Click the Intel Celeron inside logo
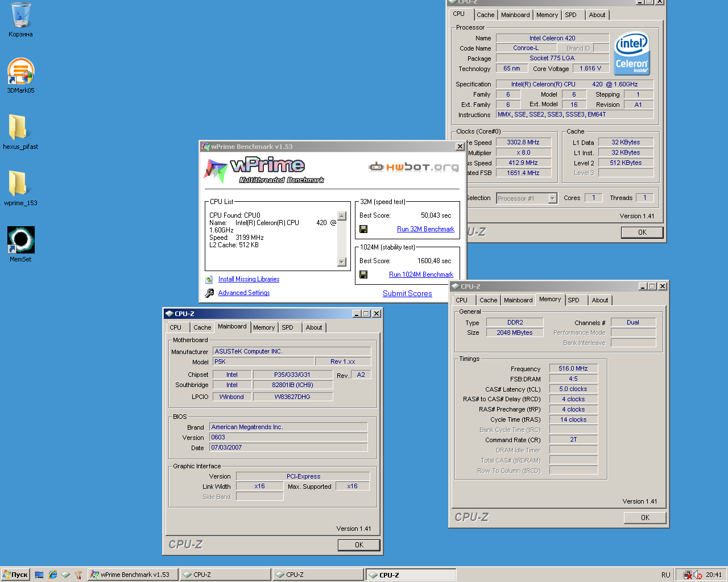 tap(632, 55)
